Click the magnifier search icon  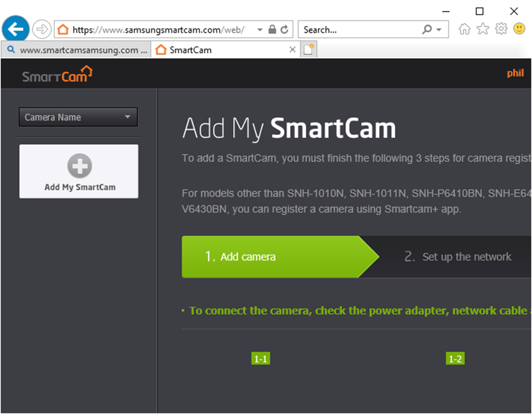click(427, 29)
